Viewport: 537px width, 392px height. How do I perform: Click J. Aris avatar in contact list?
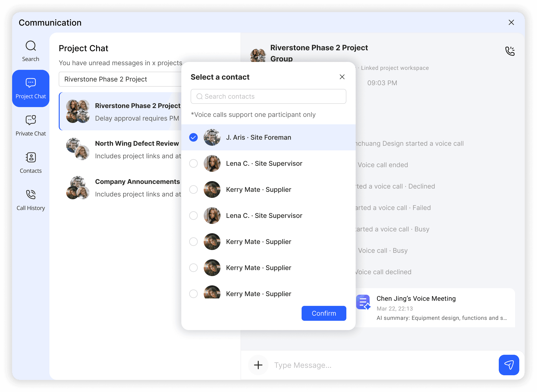pyautogui.click(x=212, y=137)
